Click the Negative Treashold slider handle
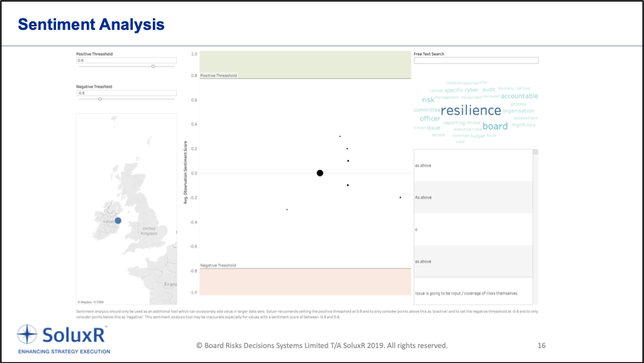 click(x=100, y=99)
